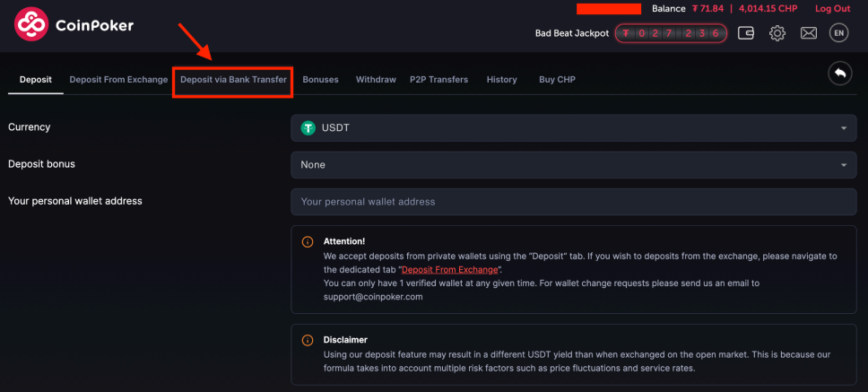Open the Withdraw tab
Screen dimensions: 868x392
[x=376, y=80]
